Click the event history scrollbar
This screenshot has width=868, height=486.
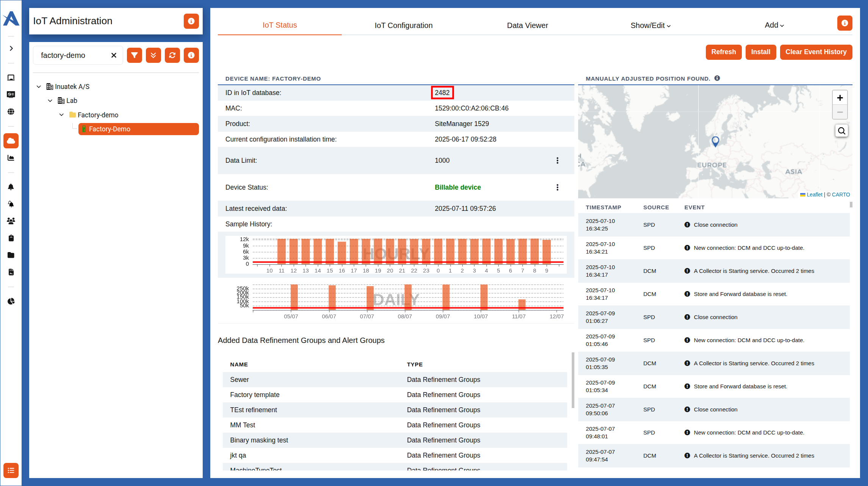pos(851,205)
